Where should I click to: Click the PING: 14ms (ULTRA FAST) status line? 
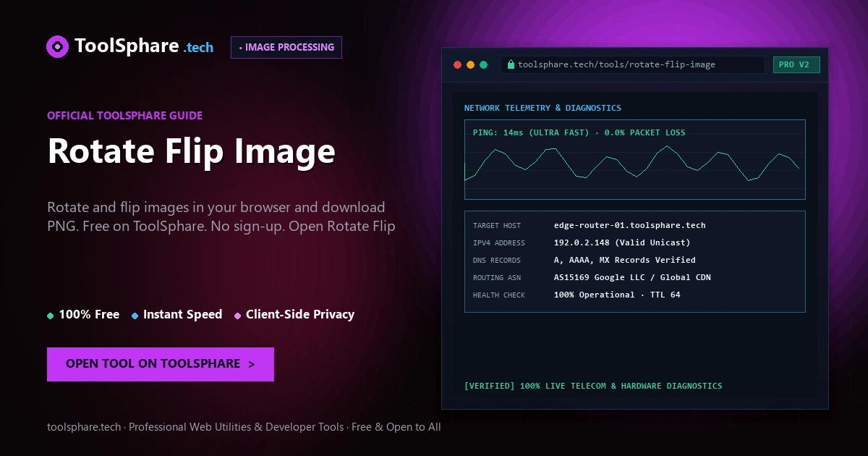coord(579,132)
